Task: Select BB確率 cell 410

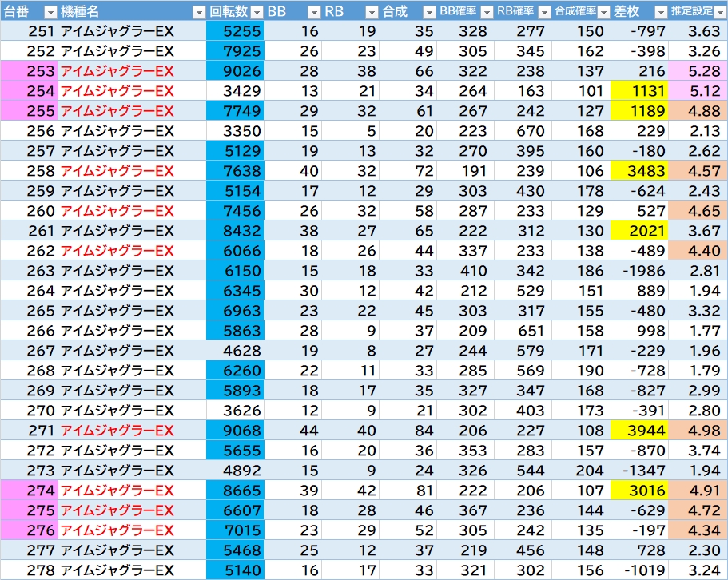Action: pyautogui.click(x=465, y=271)
